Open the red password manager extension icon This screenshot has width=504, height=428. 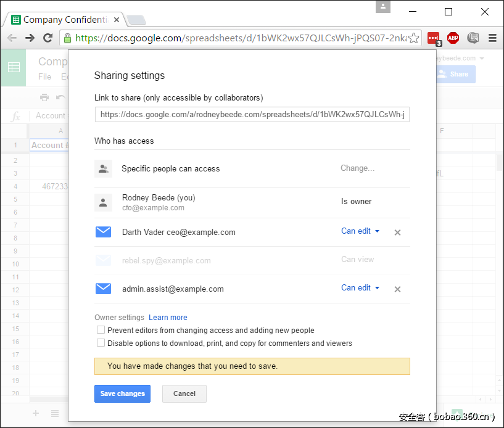point(434,38)
